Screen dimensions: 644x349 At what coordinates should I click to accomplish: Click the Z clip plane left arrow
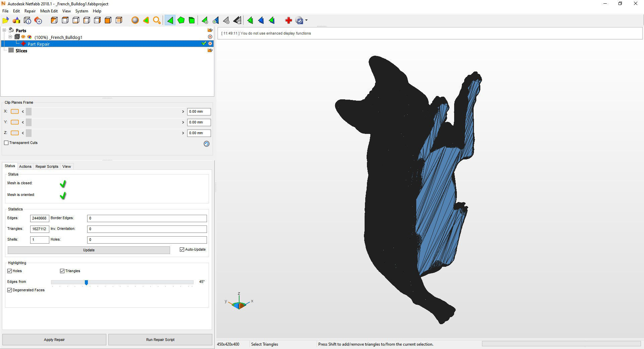[23, 133]
